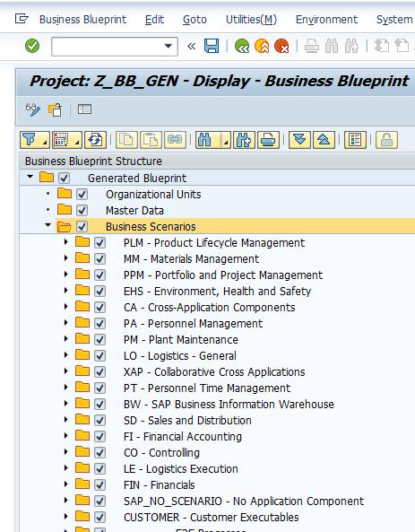
Task: Toggle the FI - Financial Accounting checkbox
Action: [99, 436]
